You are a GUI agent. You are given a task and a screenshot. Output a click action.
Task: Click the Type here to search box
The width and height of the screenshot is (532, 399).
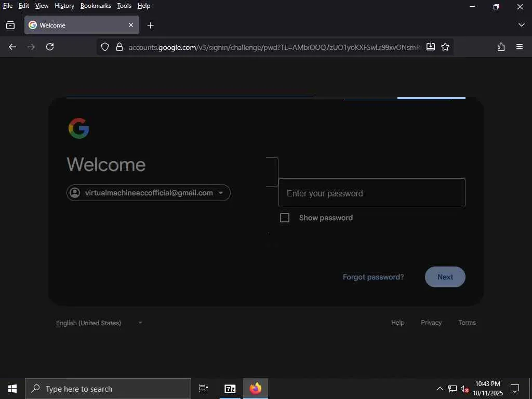click(108, 389)
